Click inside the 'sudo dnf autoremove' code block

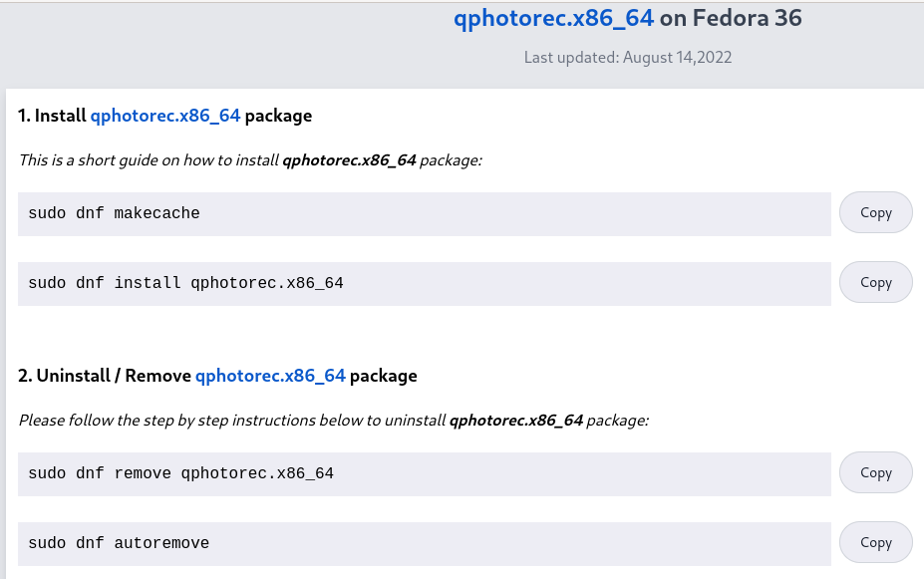(425, 544)
